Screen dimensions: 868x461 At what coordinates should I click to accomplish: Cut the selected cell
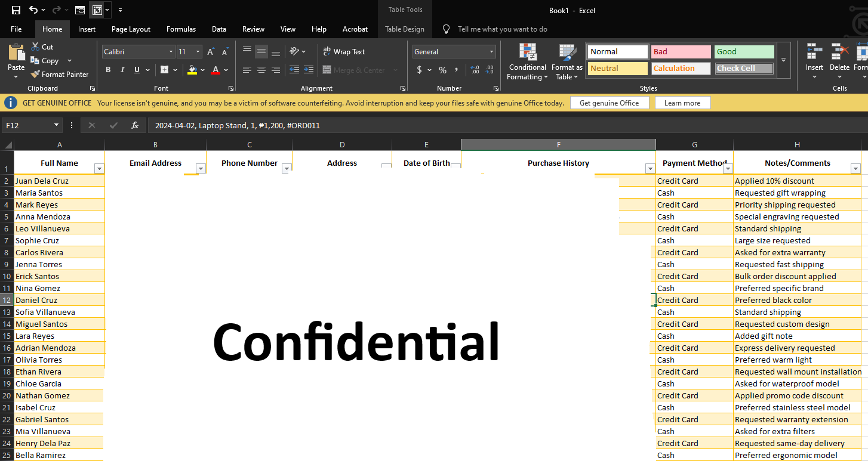[42, 47]
